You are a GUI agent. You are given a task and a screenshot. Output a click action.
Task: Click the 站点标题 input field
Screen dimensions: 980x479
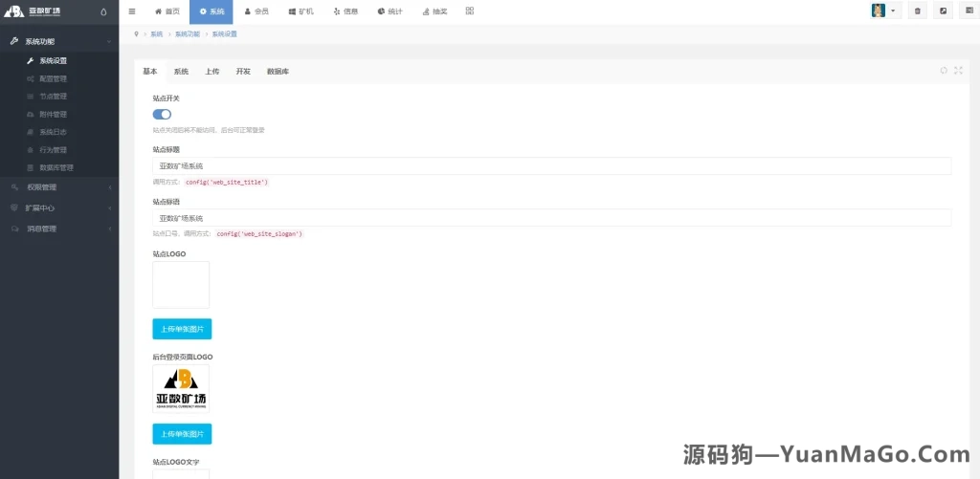552,165
